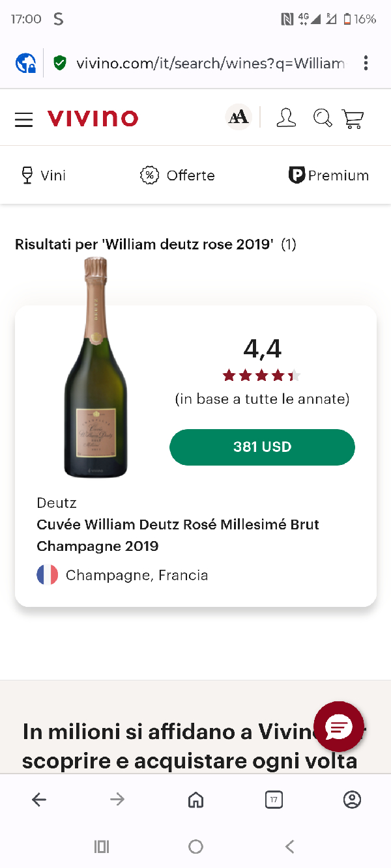This screenshot has width=391, height=868.
Task: Open the browser tab switcher showing 17
Action: coord(274,799)
